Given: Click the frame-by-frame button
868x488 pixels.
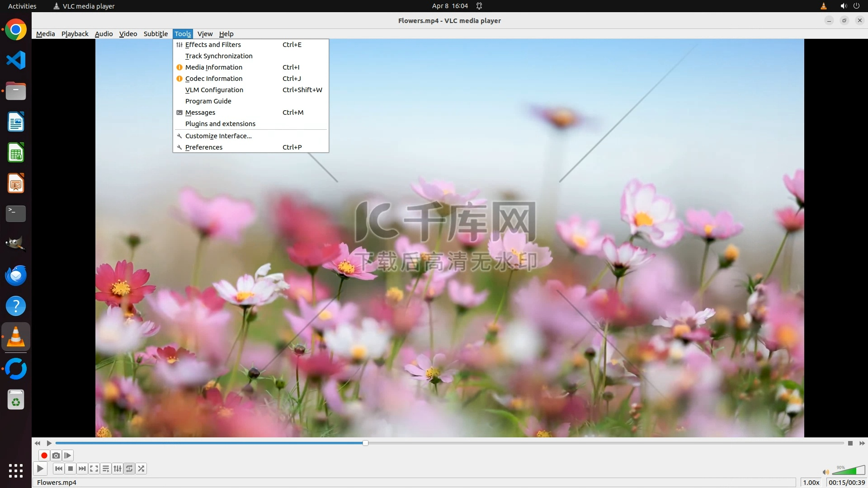Looking at the screenshot, I should coord(68,455).
